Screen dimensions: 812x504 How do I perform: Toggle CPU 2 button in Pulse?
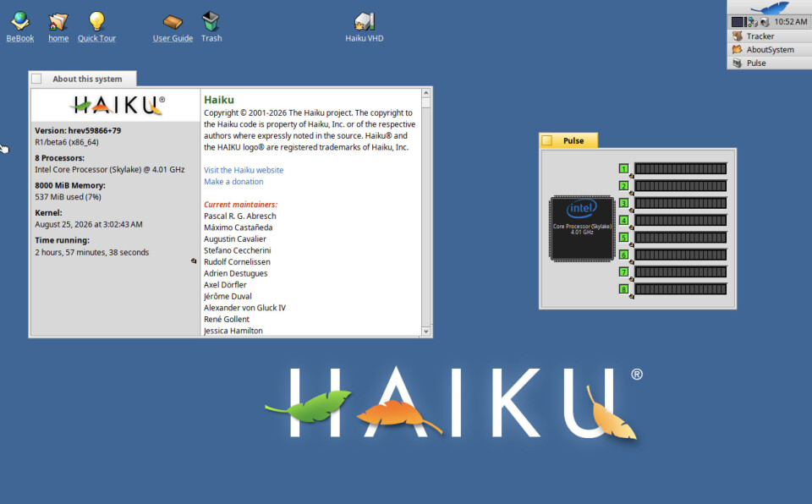point(623,185)
